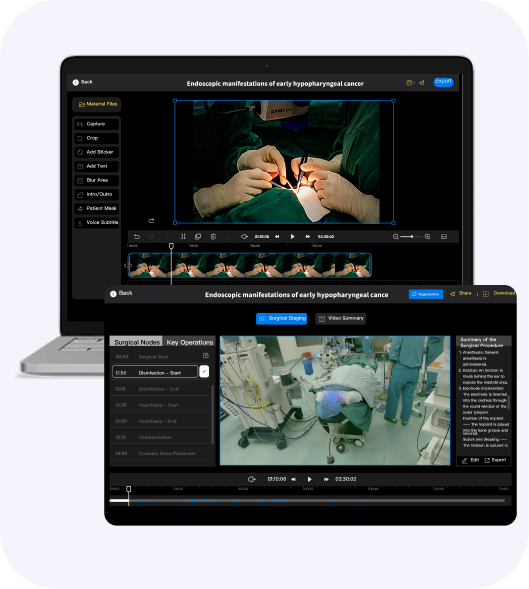529x589 pixels.
Task: Click the surgical nodes list scrollbar
Action: point(213,414)
